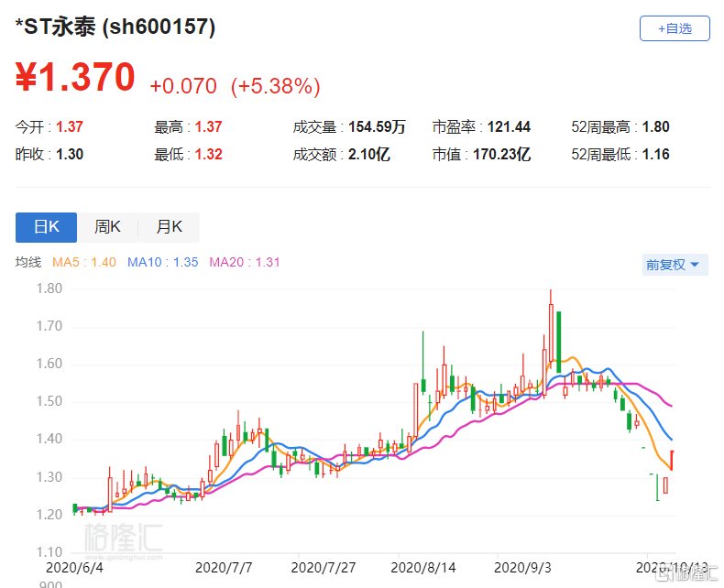724x588 pixels.
Task: Click the current price ¥1.370
Action: 75,77
